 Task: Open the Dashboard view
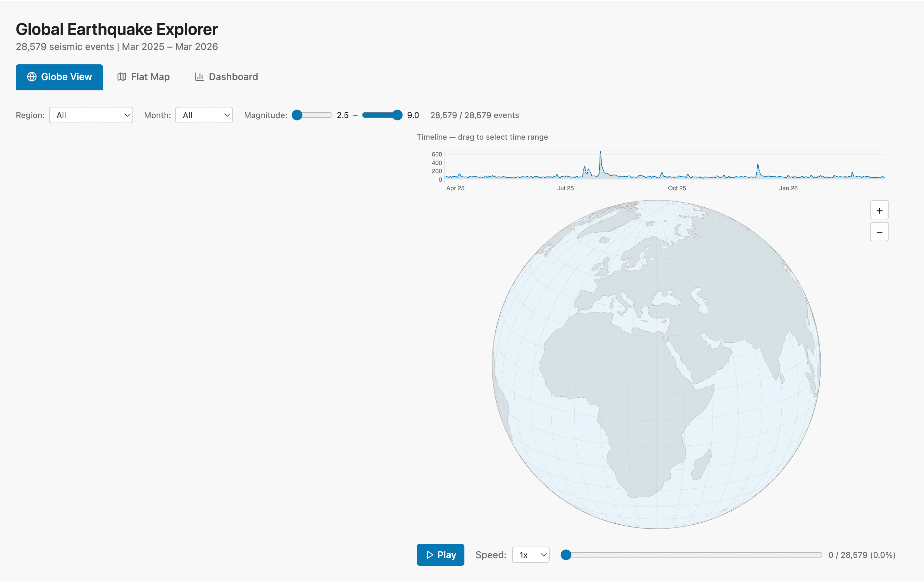point(226,77)
